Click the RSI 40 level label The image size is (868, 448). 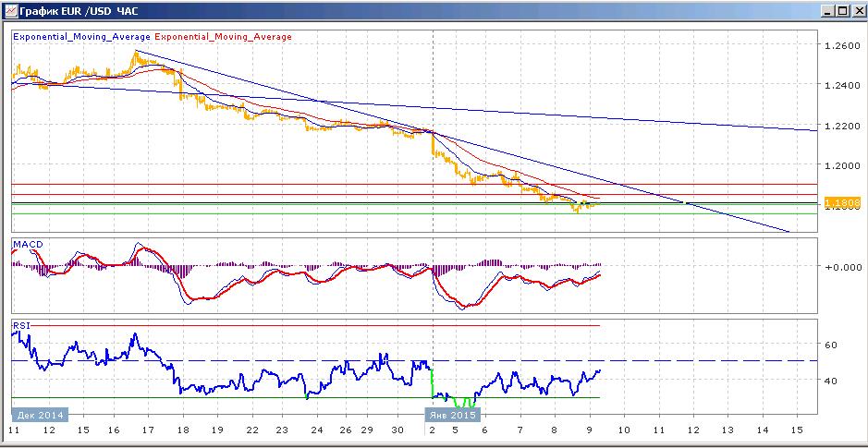833,381
